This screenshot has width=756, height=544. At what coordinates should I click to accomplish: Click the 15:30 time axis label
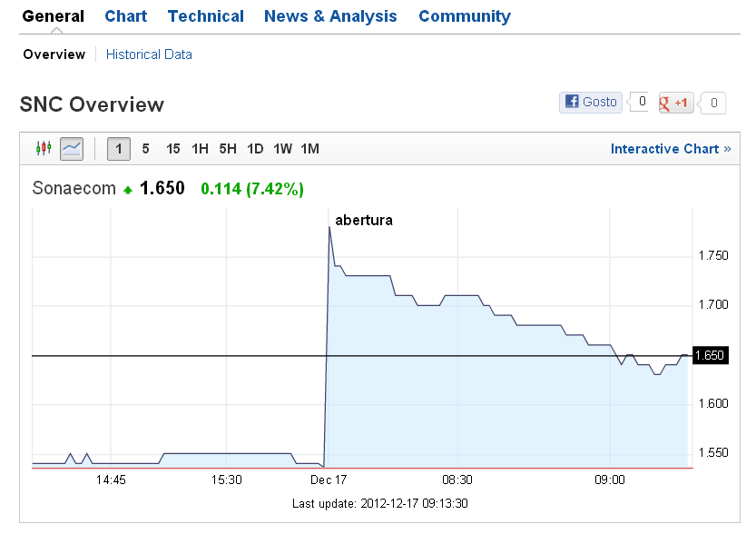coord(226,480)
